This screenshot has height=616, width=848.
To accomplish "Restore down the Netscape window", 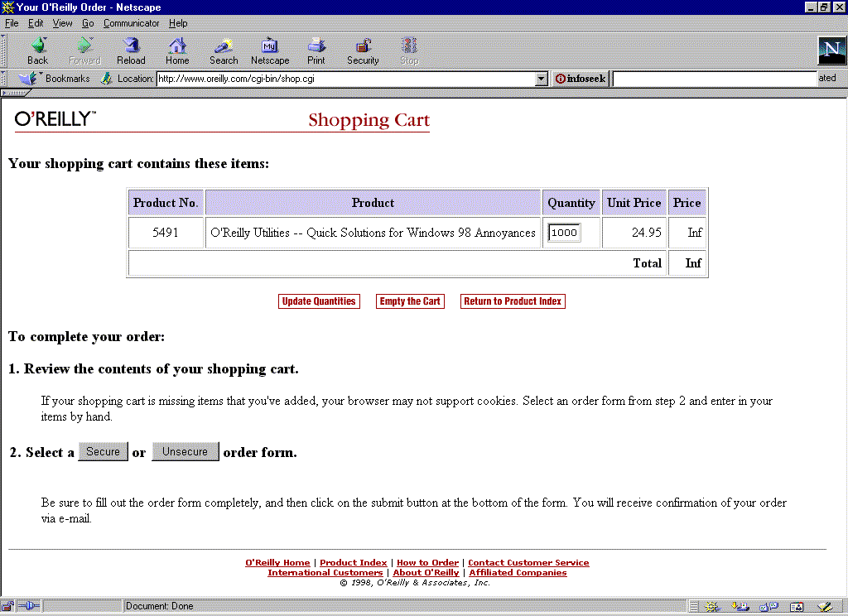I will (x=823, y=7).
